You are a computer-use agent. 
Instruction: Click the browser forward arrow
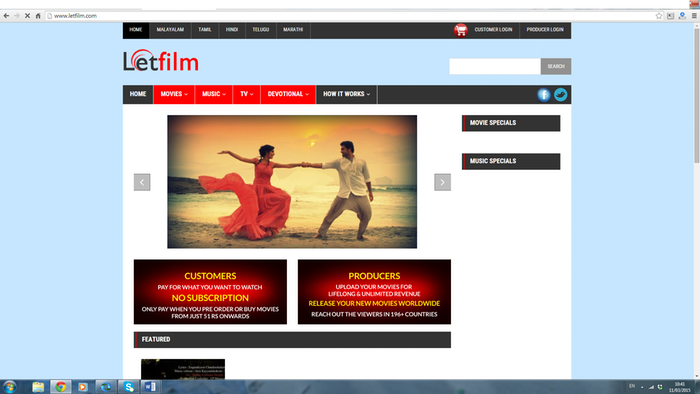17,16
